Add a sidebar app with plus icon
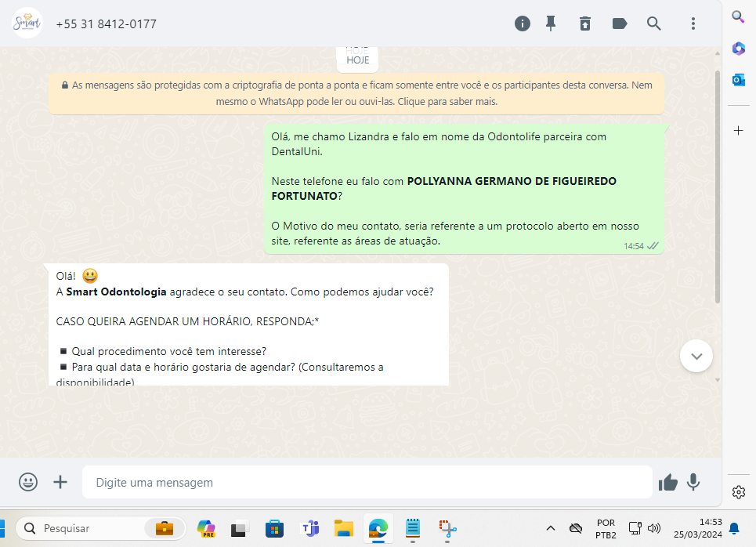756x547 pixels. tap(738, 131)
